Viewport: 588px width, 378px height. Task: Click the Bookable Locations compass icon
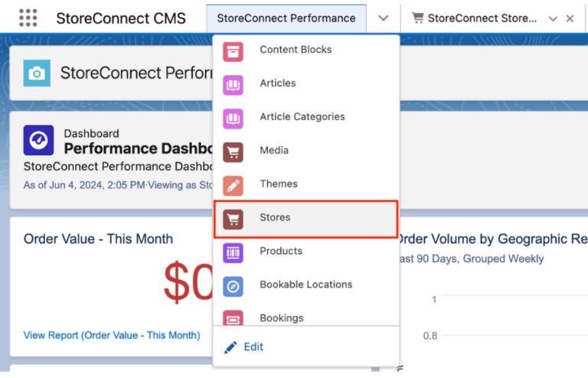[x=233, y=285]
